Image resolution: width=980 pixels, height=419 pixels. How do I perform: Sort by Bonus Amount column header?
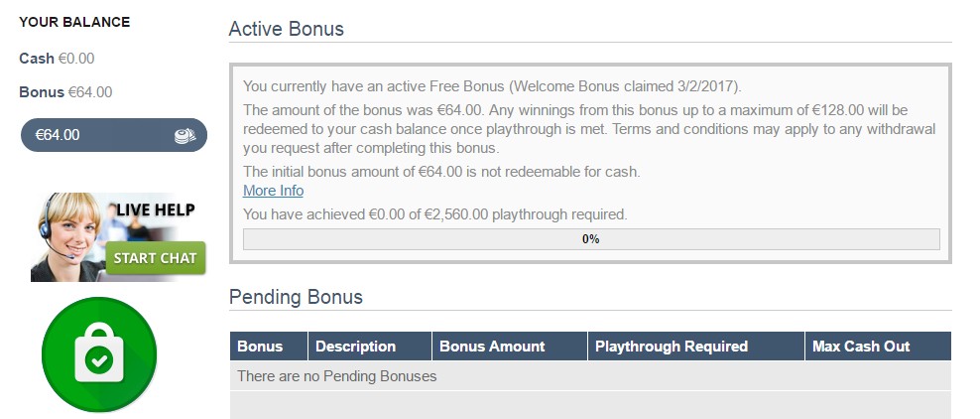pyautogui.click(x=492, y=347)
